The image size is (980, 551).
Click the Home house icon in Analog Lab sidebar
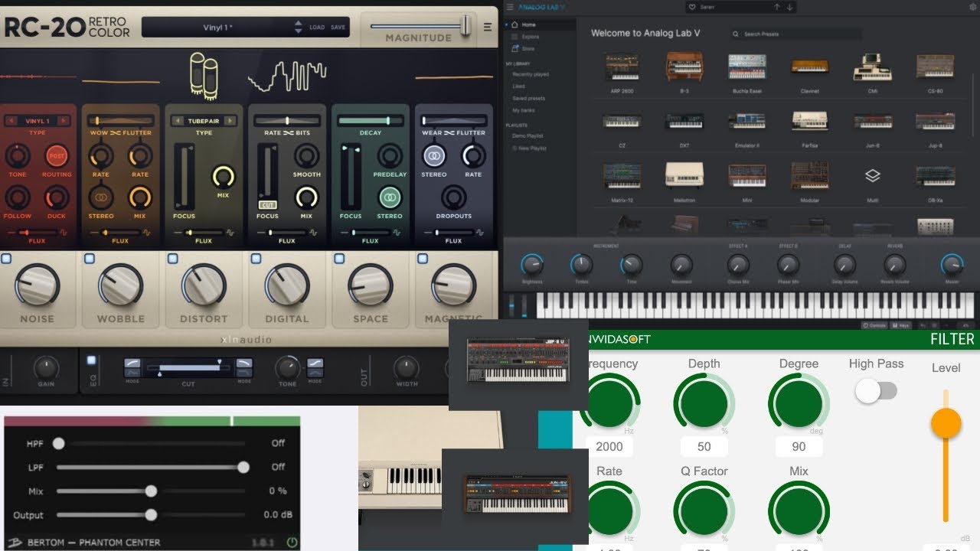[x=514, y=25]
